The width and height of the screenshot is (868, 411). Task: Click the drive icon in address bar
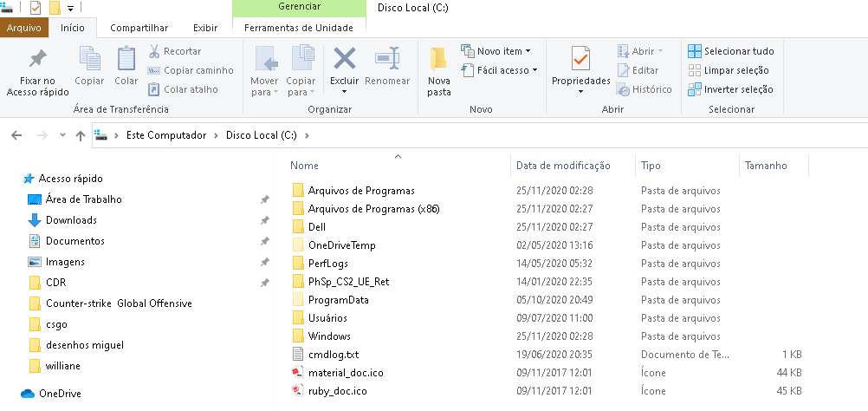100,135
